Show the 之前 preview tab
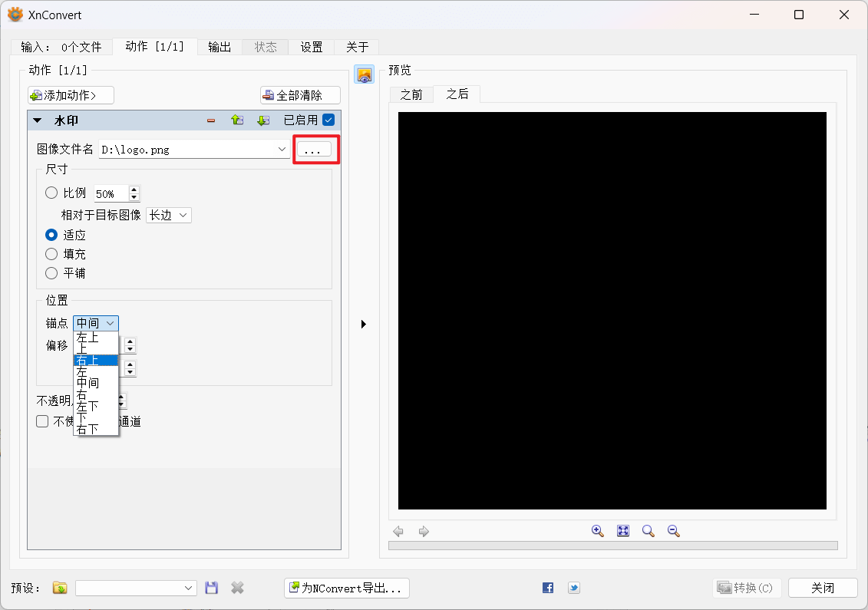Viewport: 868px width, 610px height. [x=411, y=94]
